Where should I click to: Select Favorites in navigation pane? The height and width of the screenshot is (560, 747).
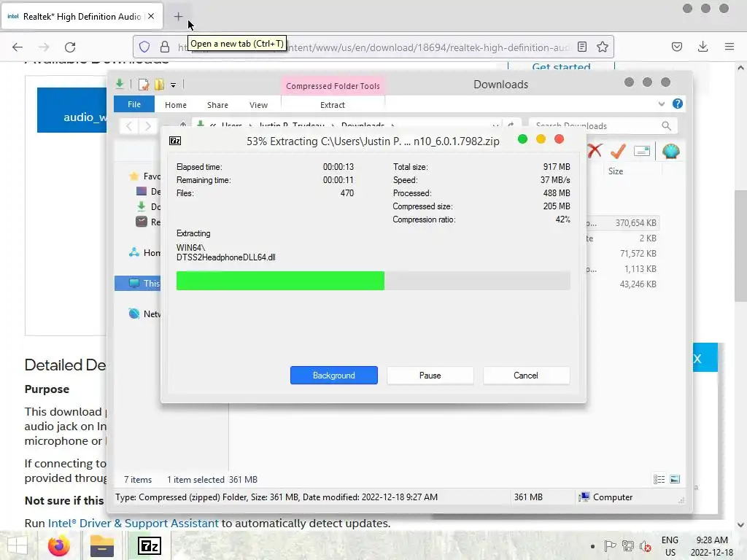click(x=145, y=176)
